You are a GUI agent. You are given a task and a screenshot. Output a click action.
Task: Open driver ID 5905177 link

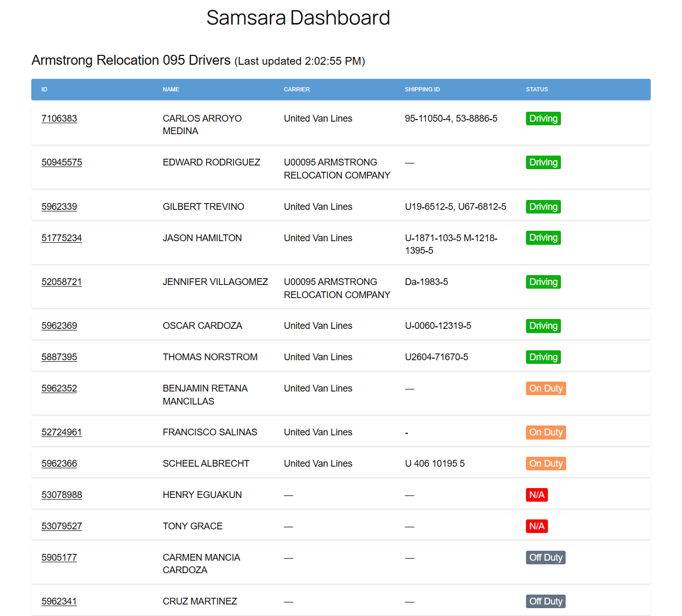[59, 558]
